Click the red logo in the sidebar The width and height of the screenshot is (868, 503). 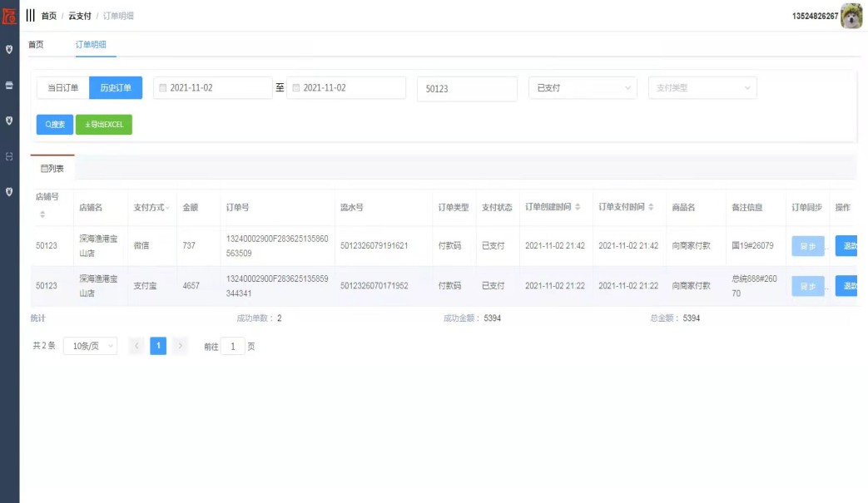[x=9, y=16]
